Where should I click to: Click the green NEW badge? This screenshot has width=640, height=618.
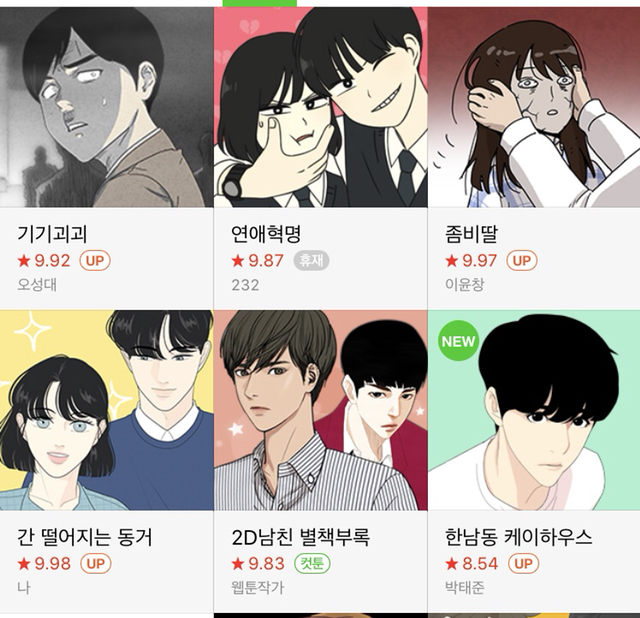[x=458, y=341]
